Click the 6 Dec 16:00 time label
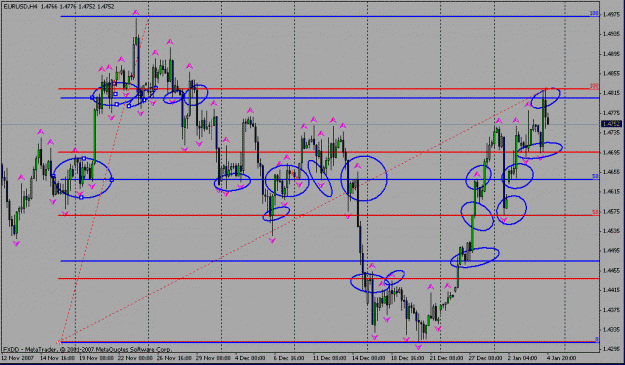 pyautogui.click(x=289, y=358)
